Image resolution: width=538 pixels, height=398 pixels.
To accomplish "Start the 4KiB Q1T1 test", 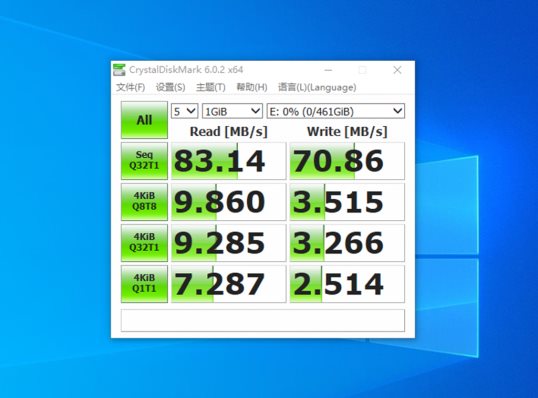I will [144, 283].
